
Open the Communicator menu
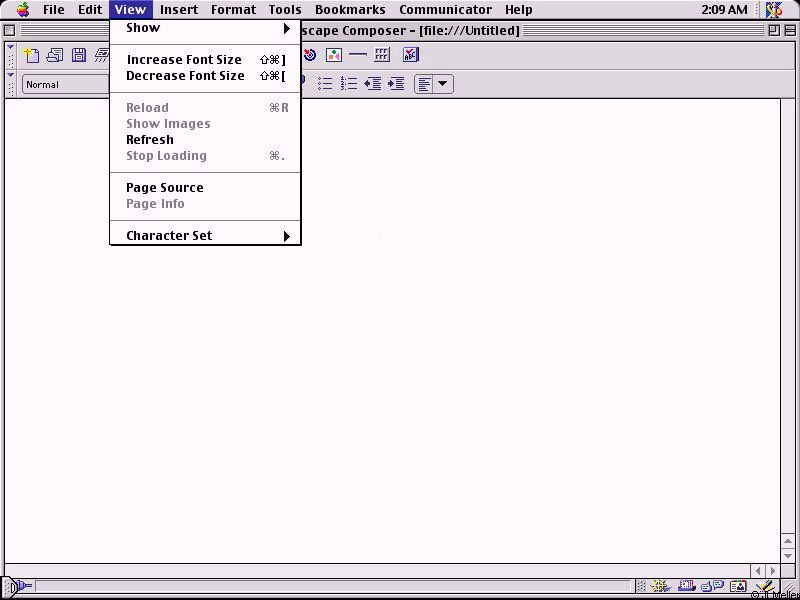(445, 10)
